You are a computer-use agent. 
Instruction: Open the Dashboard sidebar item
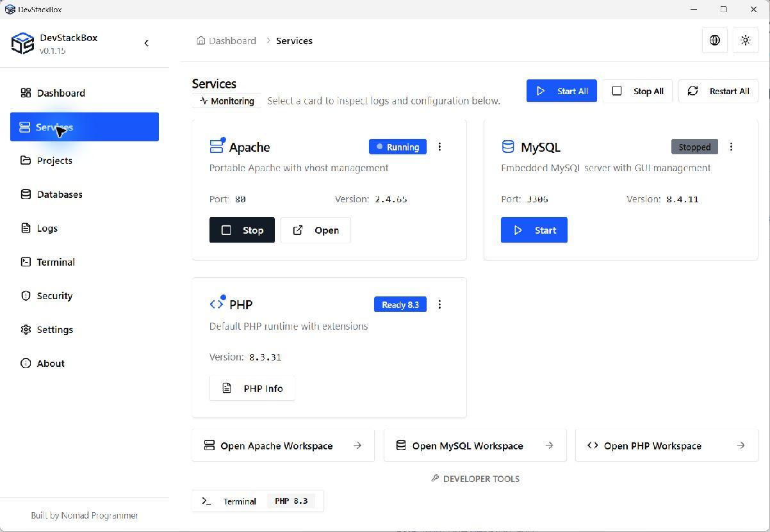[85, 93]
